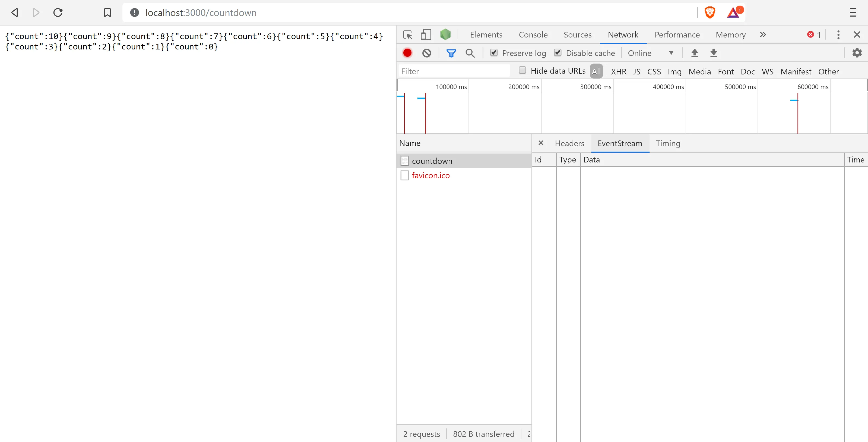Open network settings gear icon
This screenshot has width=868, height=442.
point(857,53)
